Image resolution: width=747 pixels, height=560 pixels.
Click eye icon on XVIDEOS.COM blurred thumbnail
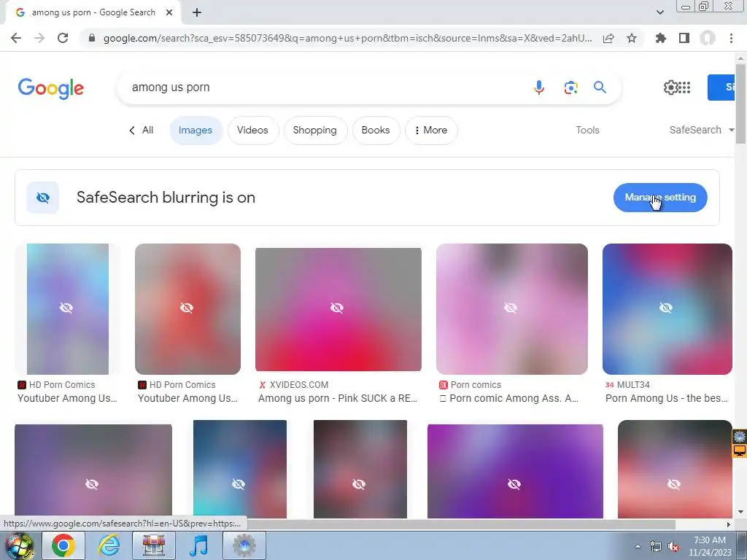point(337,308)
